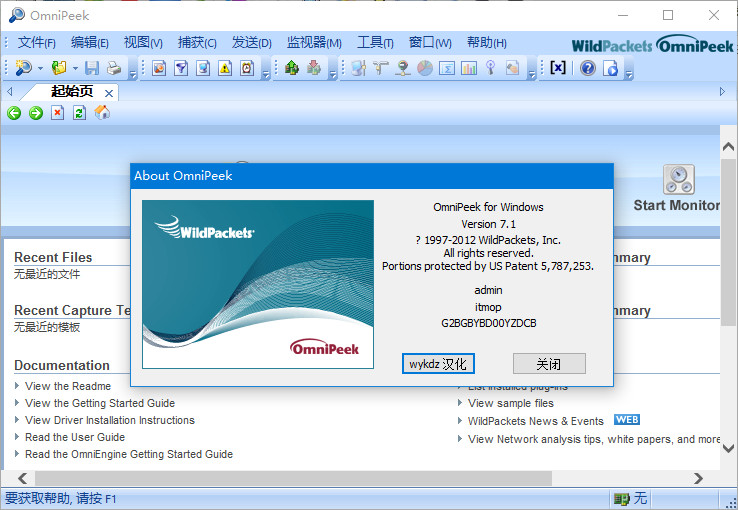This screenshot has height=510, width=738.
Task: Expand the View Readme tree arrow
Action: coord(18,386)
